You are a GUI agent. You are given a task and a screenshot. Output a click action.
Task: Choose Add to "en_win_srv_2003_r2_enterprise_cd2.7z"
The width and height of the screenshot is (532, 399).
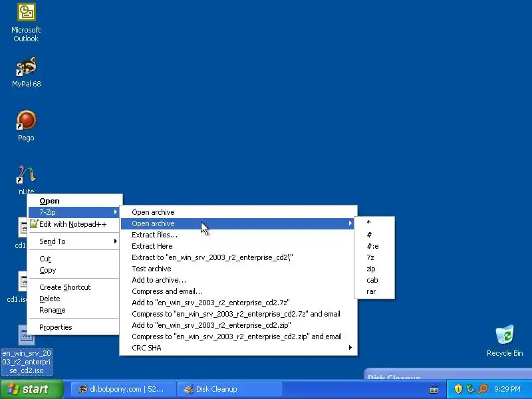(238, 303)
